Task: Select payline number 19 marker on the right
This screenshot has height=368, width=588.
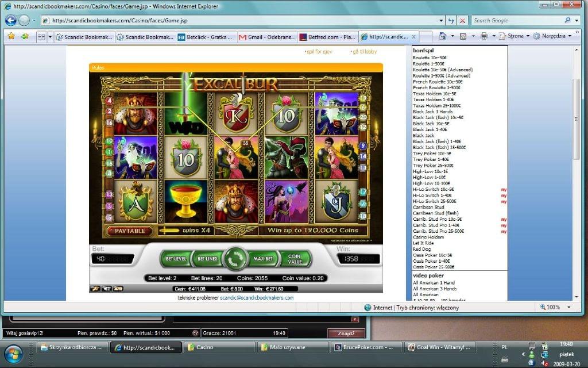Action: pos(363,99)
